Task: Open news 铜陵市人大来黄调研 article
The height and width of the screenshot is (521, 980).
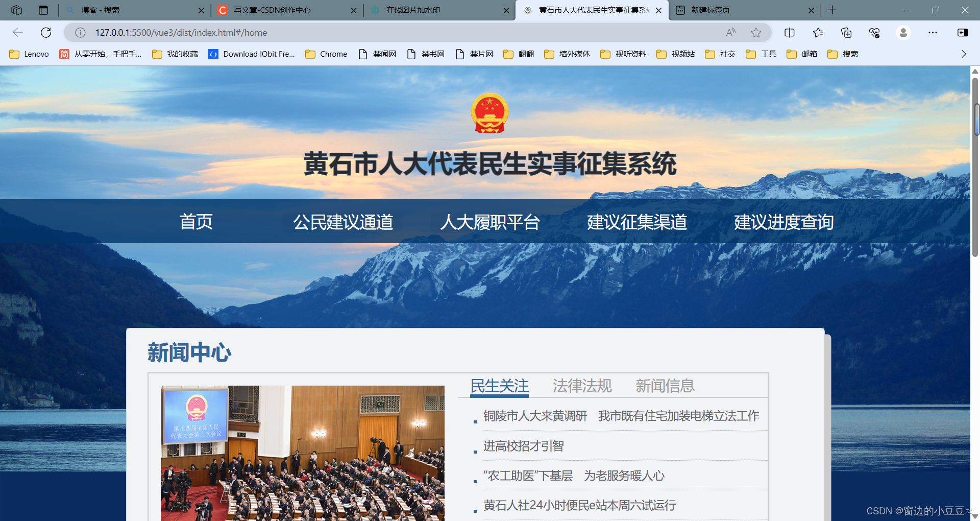Action: pos(621,416)
